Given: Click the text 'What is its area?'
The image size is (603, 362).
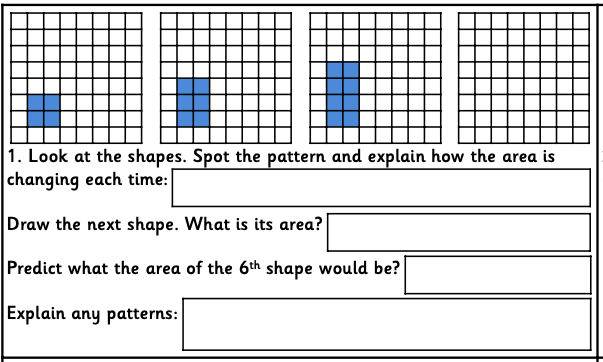Looking at the screenshot, I should (253, 224).
